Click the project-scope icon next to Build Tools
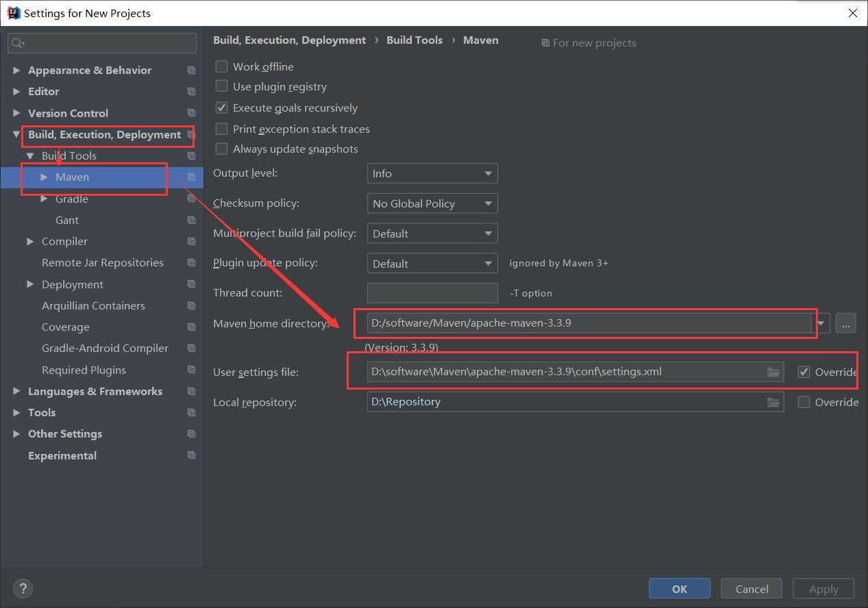This screenshot has height=608, width=868. pos(191,155)
